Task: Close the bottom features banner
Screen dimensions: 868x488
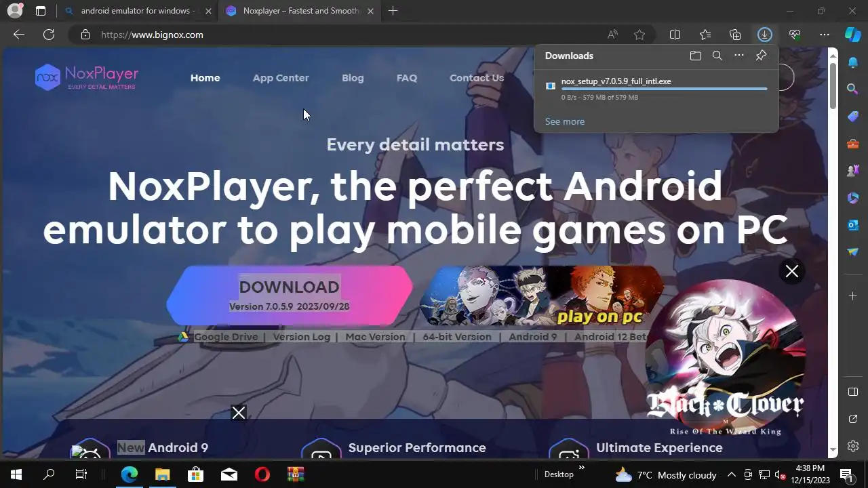Action: pos(239,413)
